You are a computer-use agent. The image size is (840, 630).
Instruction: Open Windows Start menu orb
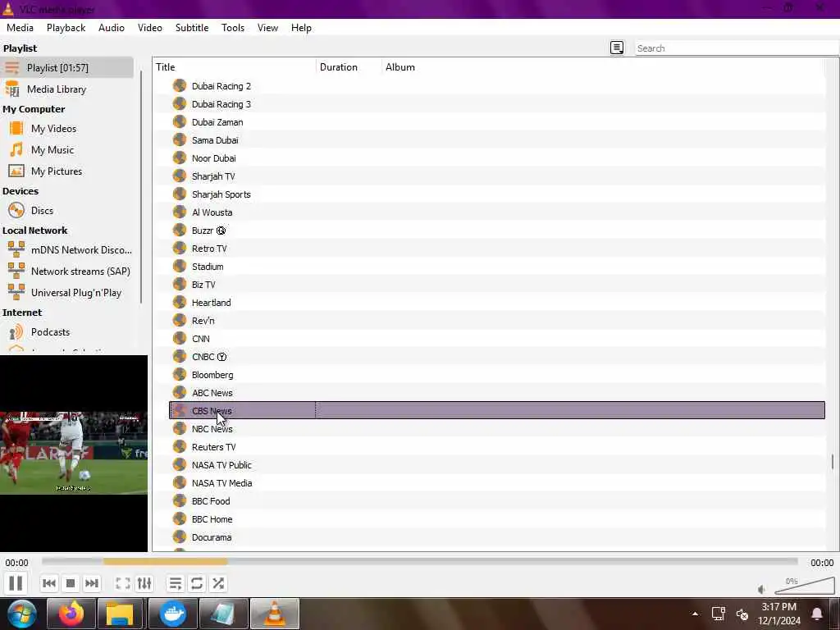click(x=21, y=614)
